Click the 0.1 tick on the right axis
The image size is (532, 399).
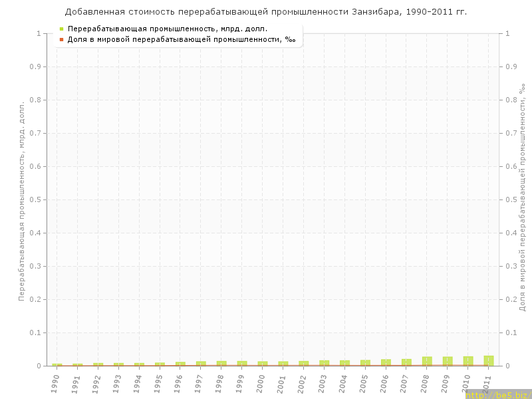513,332
